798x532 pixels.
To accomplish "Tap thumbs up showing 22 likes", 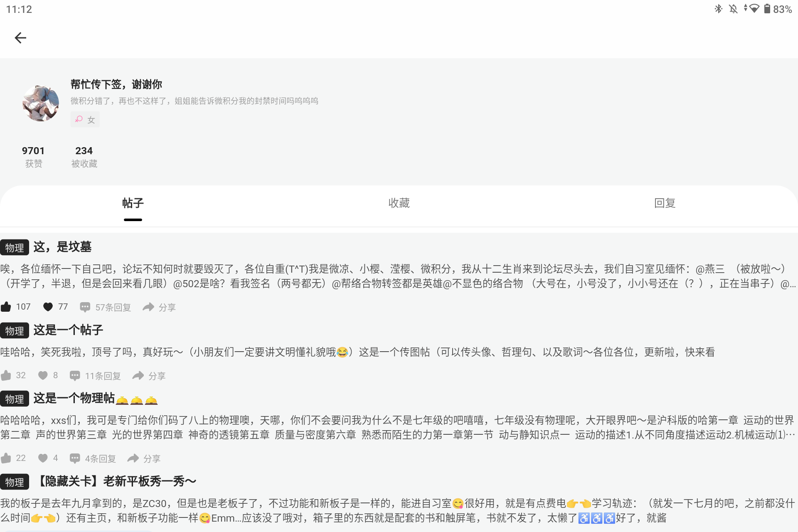I will click(x=6, y=458).
